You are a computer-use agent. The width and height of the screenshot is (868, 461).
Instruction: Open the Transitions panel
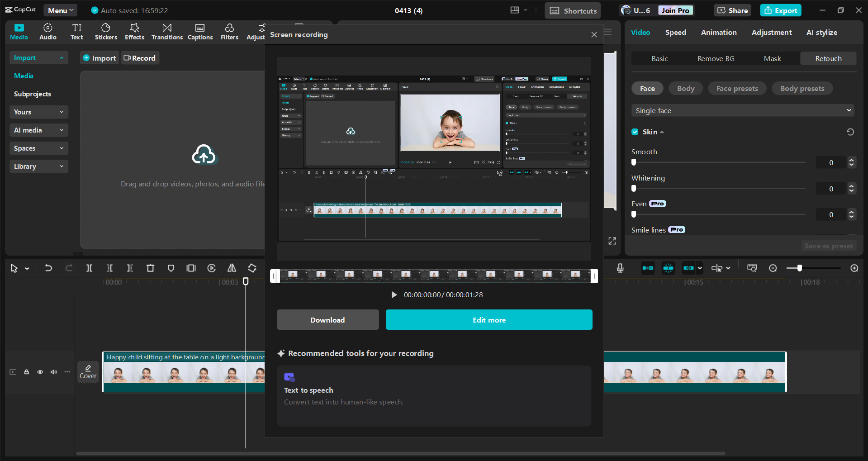pyautogui.click(x=166, y=31)
